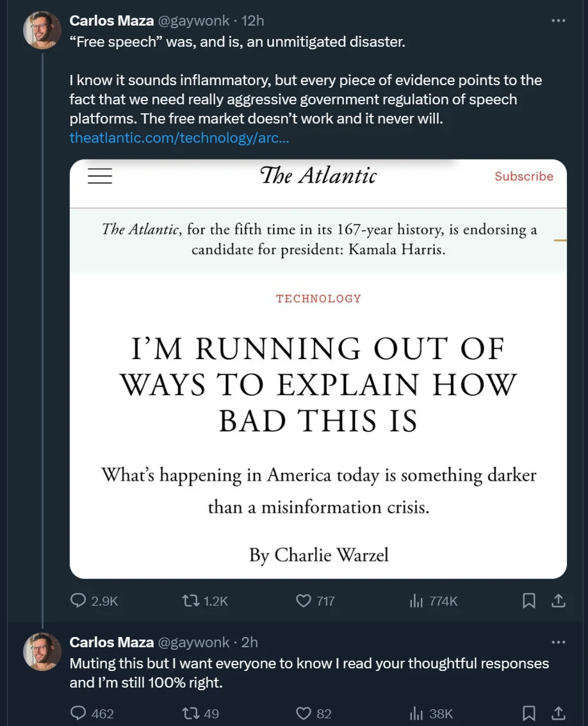Viewport: 588px width, 726px height.
Task: View analytics showing 774K views
Action: 434,601
